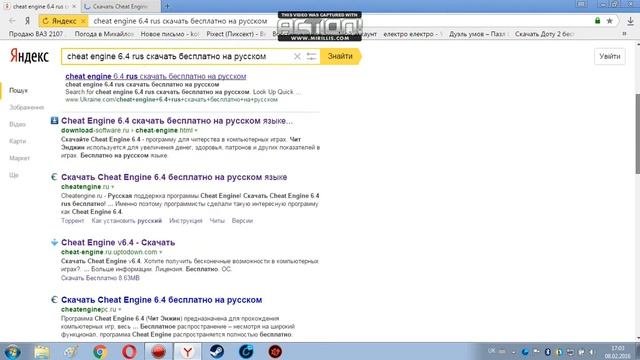Select the Маркет category
Screen dimensions: 640x360
coord(20,158)
